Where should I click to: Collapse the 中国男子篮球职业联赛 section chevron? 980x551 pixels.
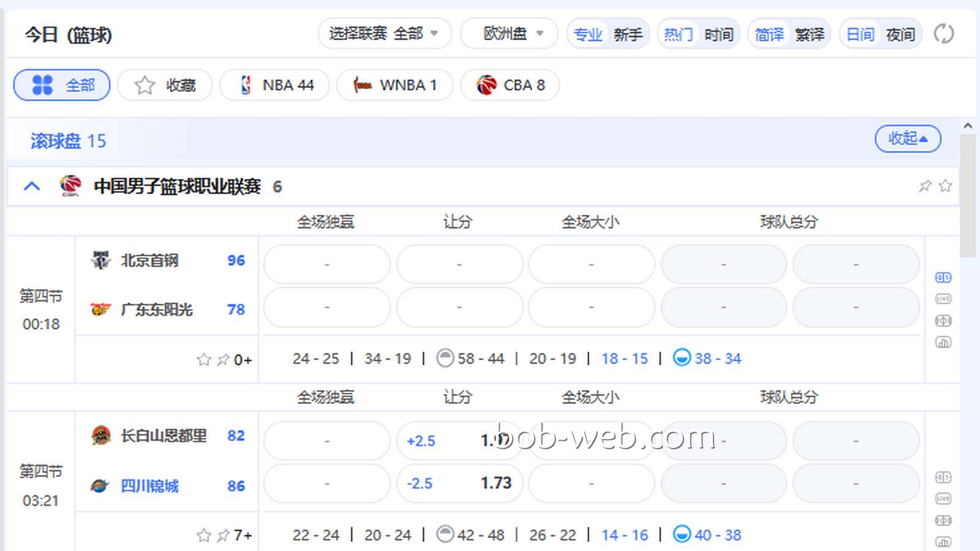(x=32, y=186)
